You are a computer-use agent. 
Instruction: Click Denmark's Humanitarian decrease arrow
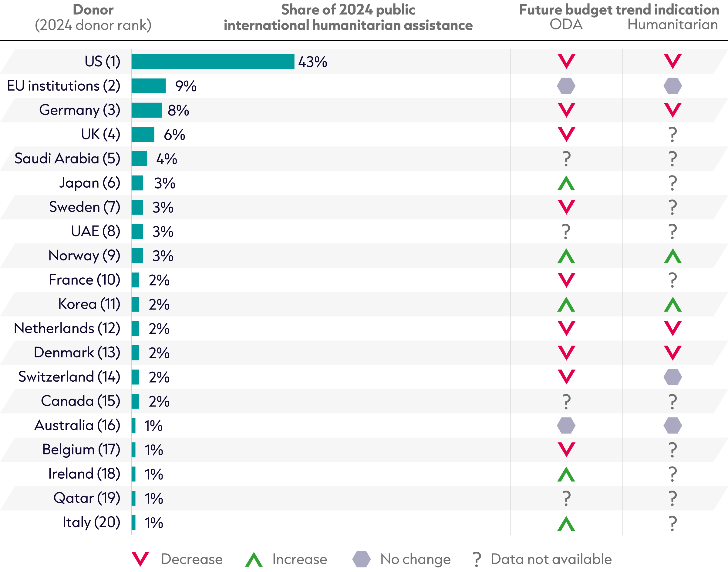point(673,353)
